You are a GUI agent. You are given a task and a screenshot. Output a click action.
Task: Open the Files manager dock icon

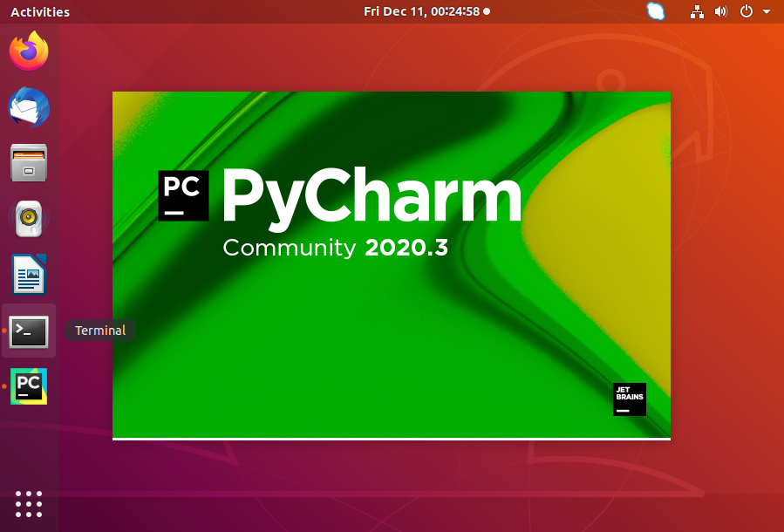coord(29,163)
